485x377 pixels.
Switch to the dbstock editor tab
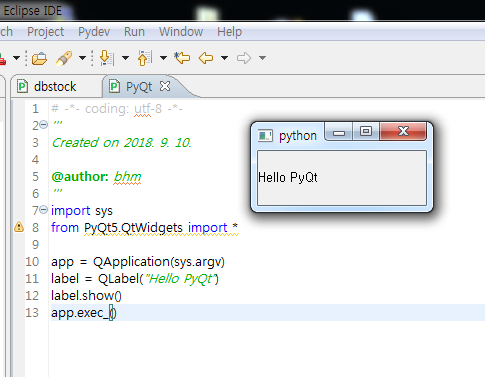(55, 87)
